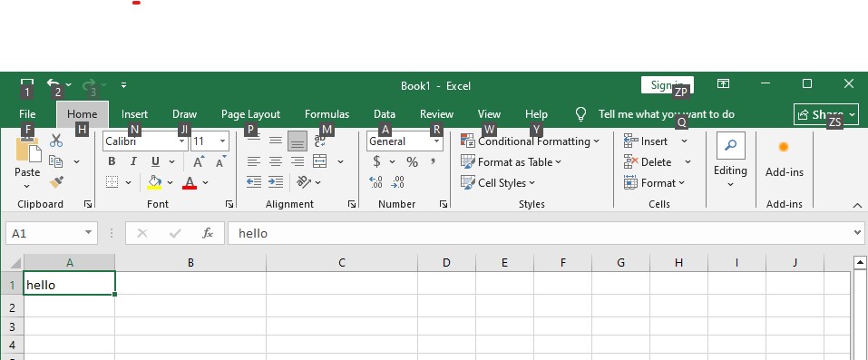This screenshot has width=868, height=360.
Task: Apply the red Font Color
Action: pyautogui.click(x=190, y=182)
